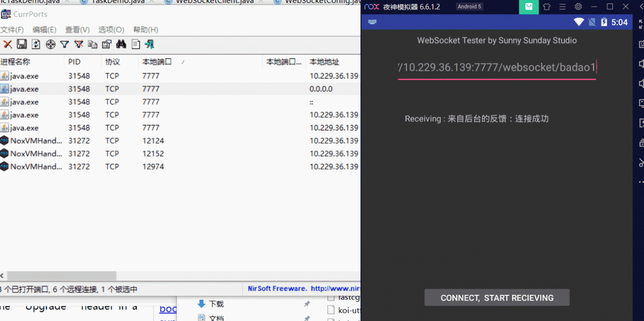The width and height of the screenshot is (644, 321).
Task: Click the no-SIM icon in Android status bar
Action: point(592,22)
